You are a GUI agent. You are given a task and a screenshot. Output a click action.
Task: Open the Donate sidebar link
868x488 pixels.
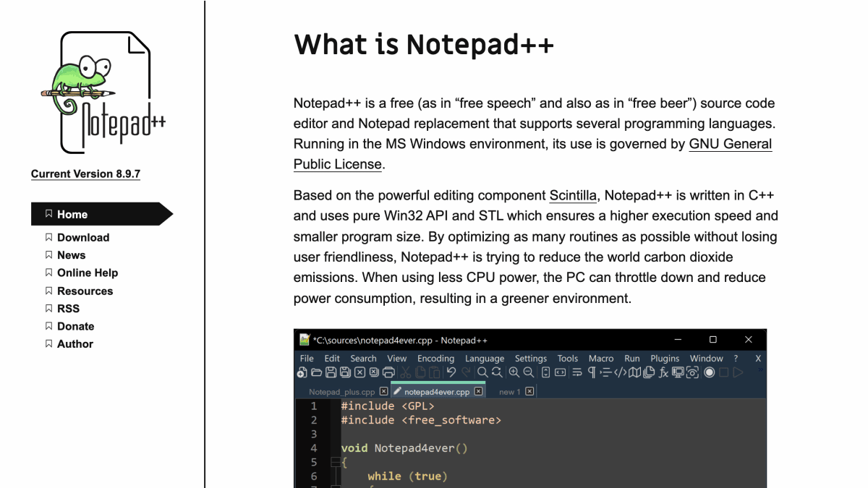coord(76,326)
